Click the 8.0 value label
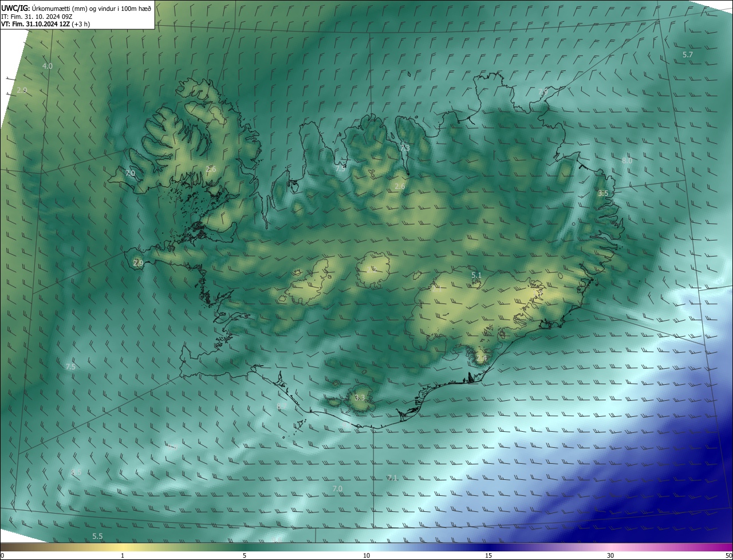The height and width of the screenshot is (560, 733). pos(627,161)
